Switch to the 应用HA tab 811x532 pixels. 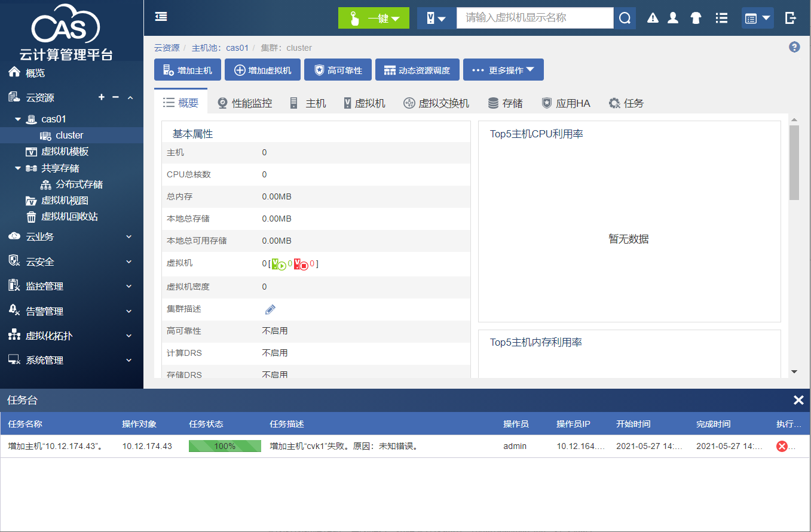click(565, 103)
